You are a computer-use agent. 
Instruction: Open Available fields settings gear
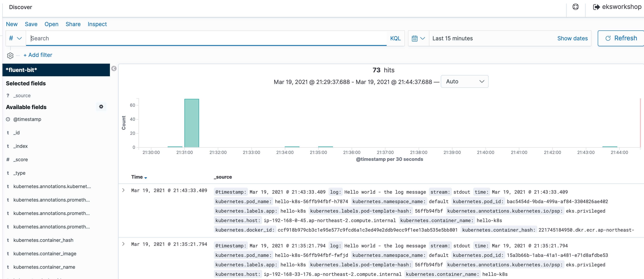(x=101, y=107)
